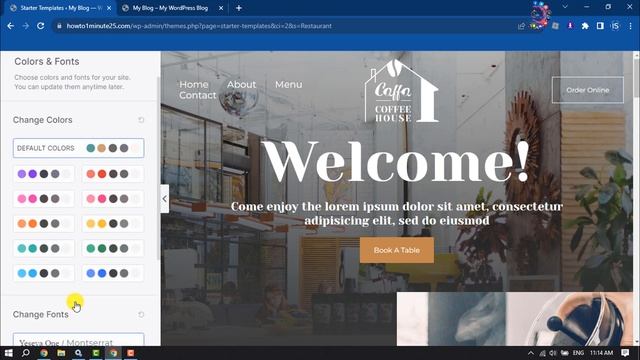The width and height of the screenshot is (640, 360).
Task: Reset colors with icon beside Change Colors
Action: 141,120
